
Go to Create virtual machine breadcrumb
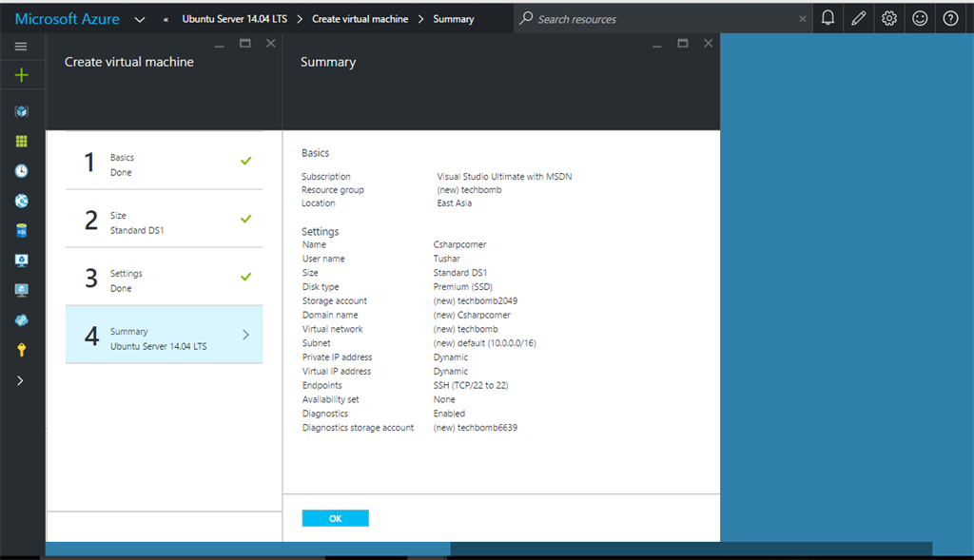360,19
